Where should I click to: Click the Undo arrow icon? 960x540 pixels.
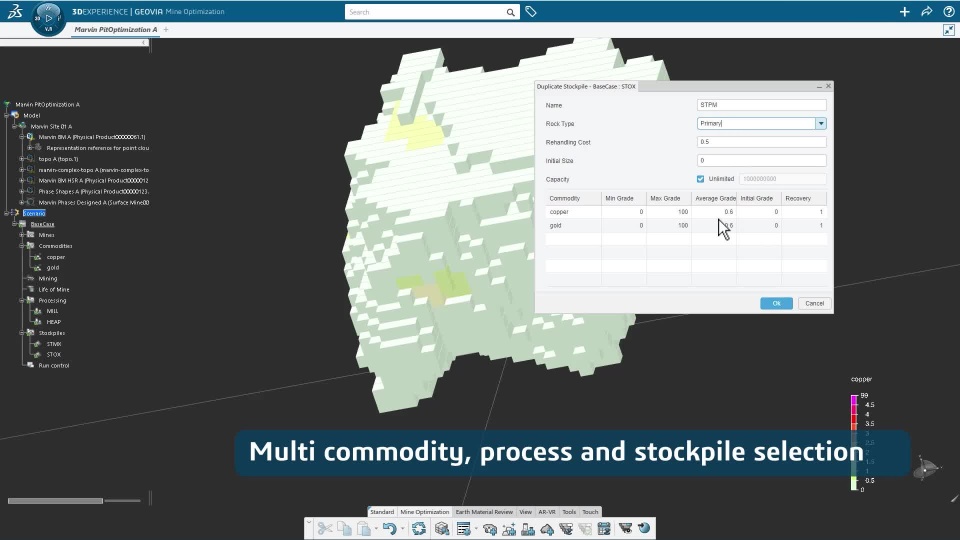pyautogui.click(x=389, y=528)
